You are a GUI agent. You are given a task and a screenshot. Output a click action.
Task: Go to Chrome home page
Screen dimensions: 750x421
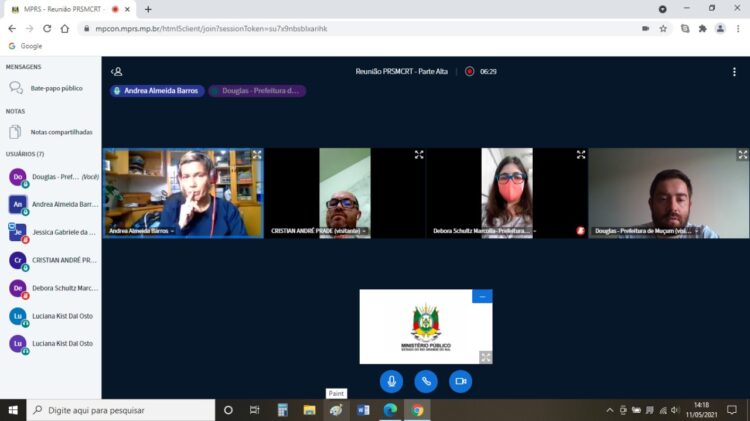[x=65, y=29]
